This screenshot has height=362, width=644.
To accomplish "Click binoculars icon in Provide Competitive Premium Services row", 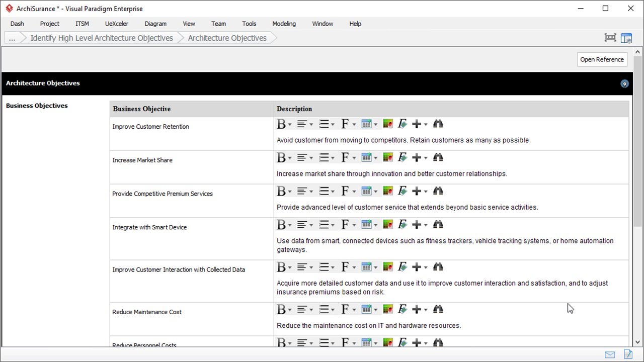I will 438,191.
